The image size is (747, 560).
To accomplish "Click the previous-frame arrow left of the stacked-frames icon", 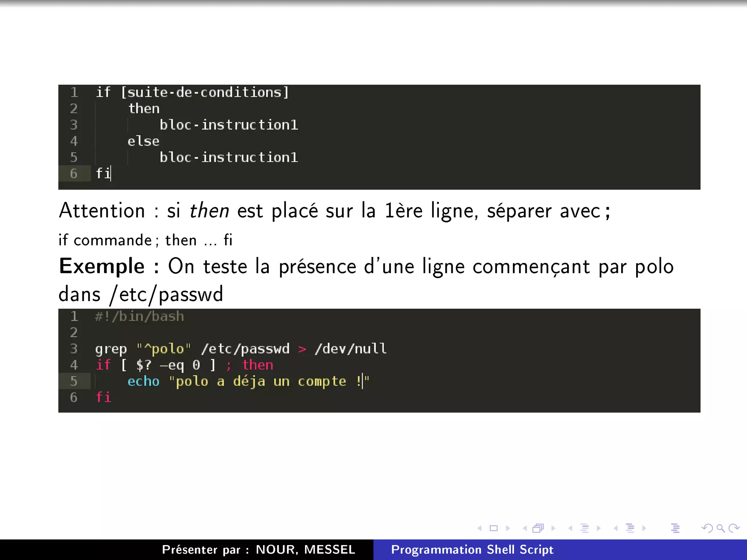I will pyautogui.click(x=525, y=528).
